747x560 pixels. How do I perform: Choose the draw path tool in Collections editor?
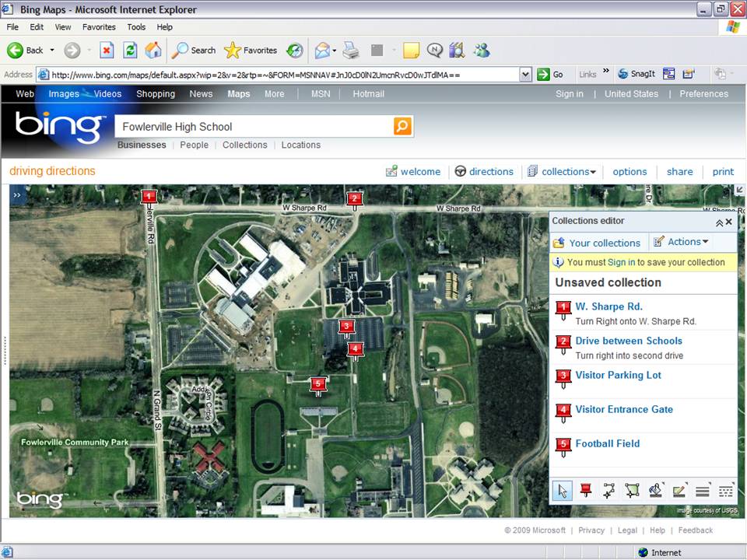[x=608, y=491]
